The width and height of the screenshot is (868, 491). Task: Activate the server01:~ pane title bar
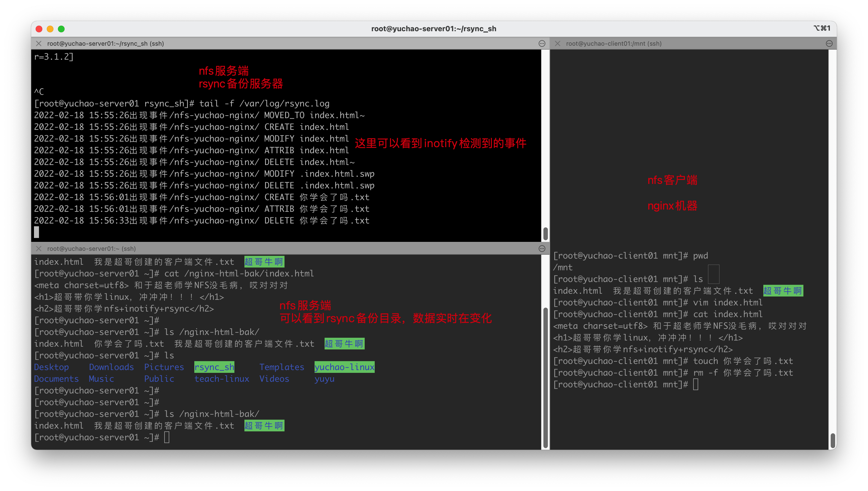coord(91,249)
